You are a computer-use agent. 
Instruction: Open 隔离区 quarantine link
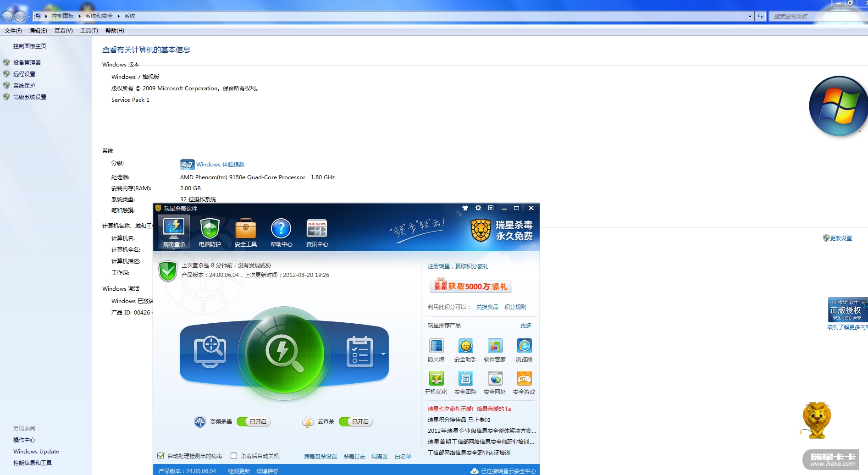pyautogui.click(x=380, y=457)
